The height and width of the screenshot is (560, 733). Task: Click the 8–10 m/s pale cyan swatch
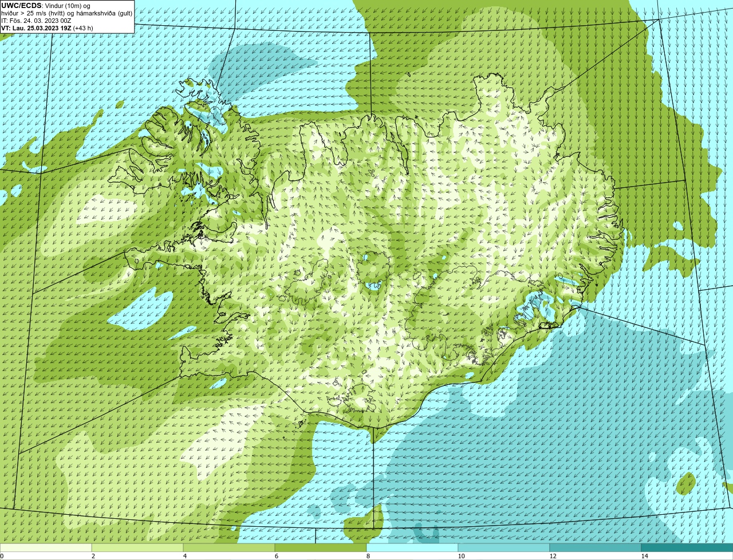point(412,547)
